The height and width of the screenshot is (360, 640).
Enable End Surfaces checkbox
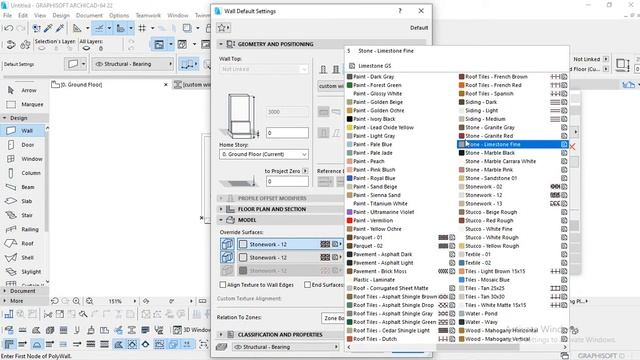click(x=307, y=284)
